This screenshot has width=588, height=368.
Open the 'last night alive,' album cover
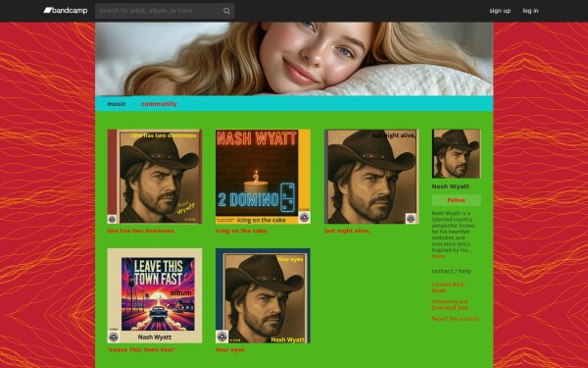point(371,177)
